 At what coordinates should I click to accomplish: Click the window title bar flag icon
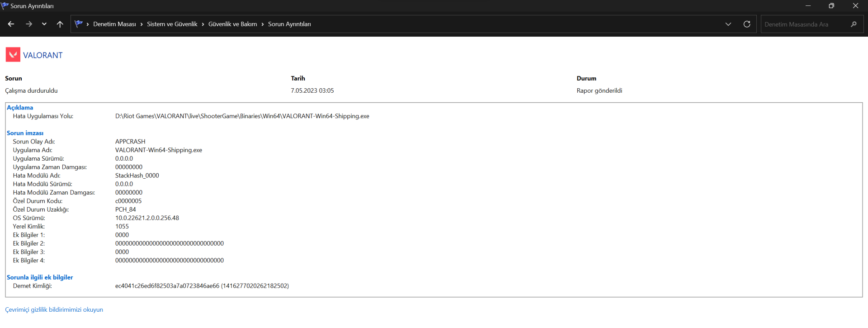[x=5, y=5]
